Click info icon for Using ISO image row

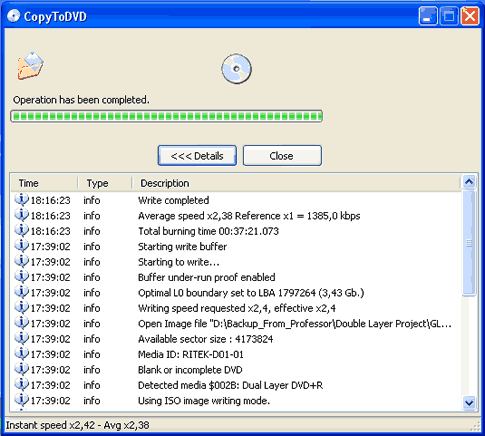21,400
